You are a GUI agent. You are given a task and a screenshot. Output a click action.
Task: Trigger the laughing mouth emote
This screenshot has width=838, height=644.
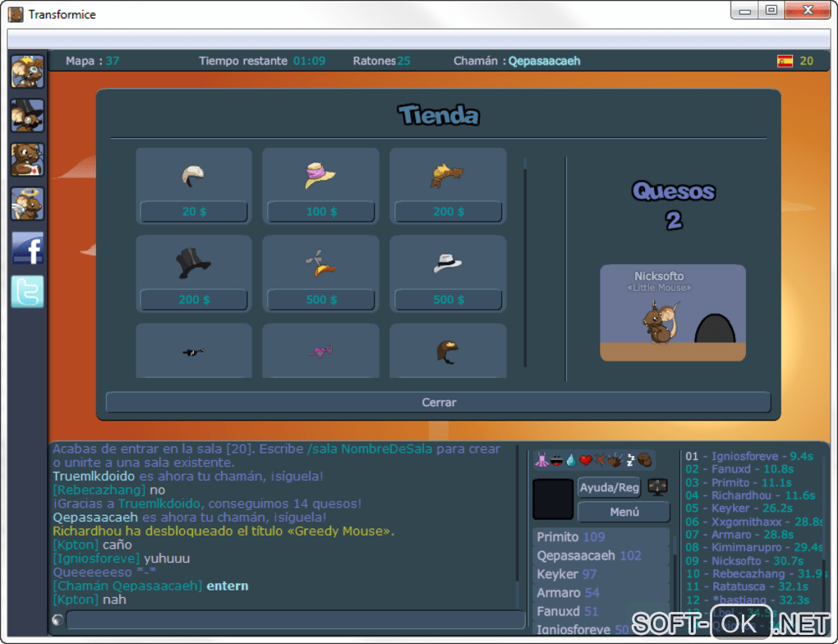pyautogui.click(x=556, y=460)
